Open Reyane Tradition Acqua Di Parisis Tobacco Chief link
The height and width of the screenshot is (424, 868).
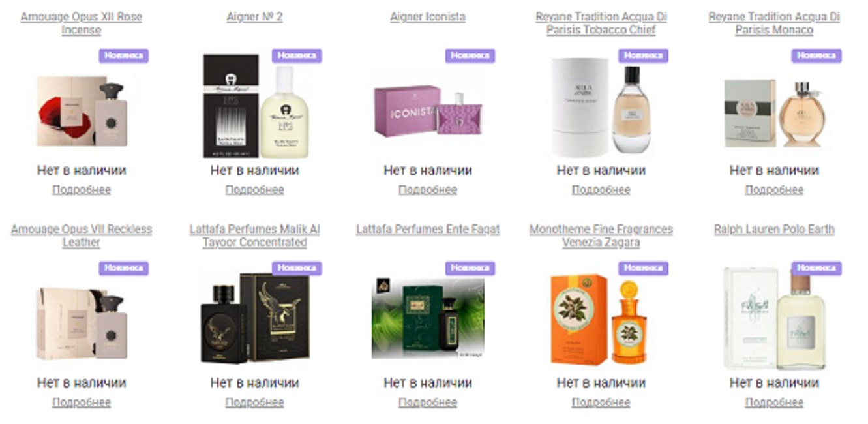pos(601,23)
